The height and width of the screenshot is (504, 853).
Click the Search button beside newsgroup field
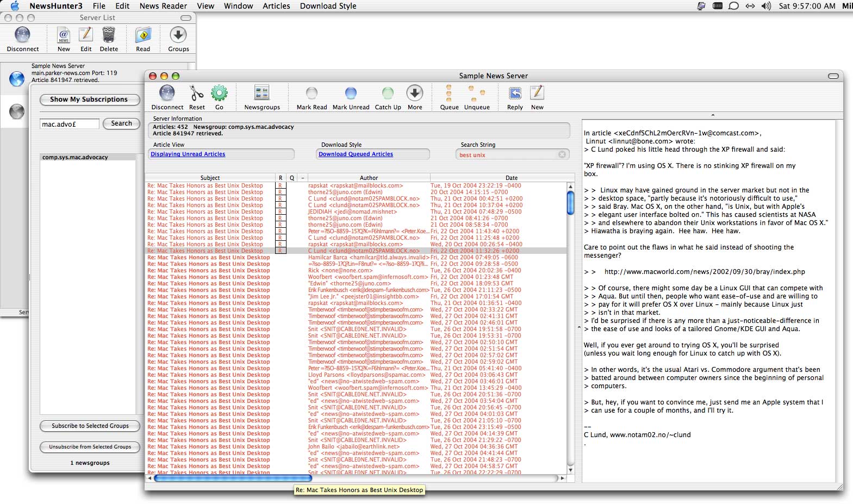point(121,123)
